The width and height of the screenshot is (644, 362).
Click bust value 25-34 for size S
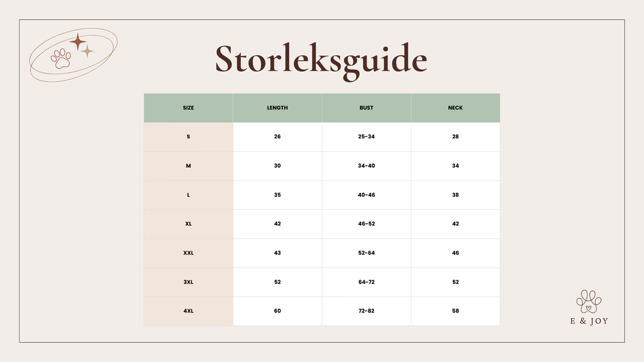(367, 137)
